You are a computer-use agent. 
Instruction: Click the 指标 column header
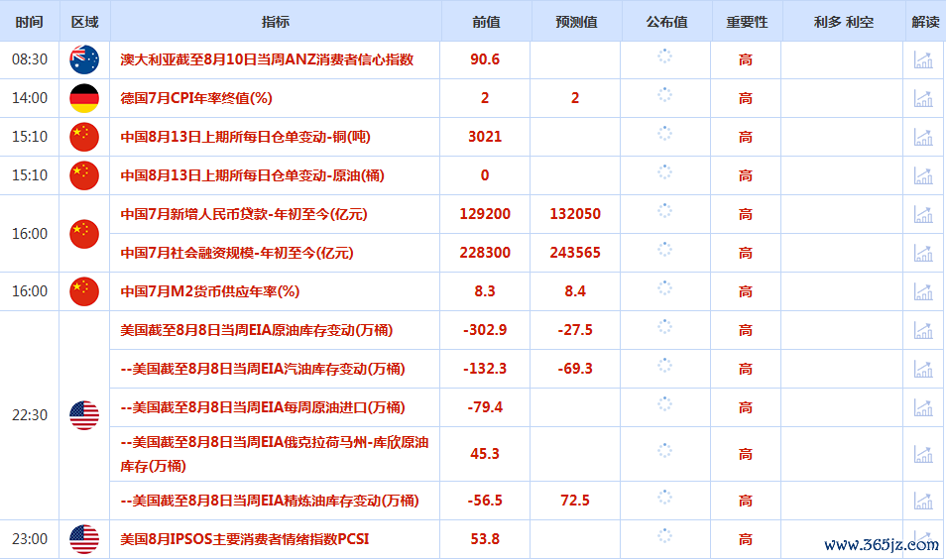tap(276, 22)
